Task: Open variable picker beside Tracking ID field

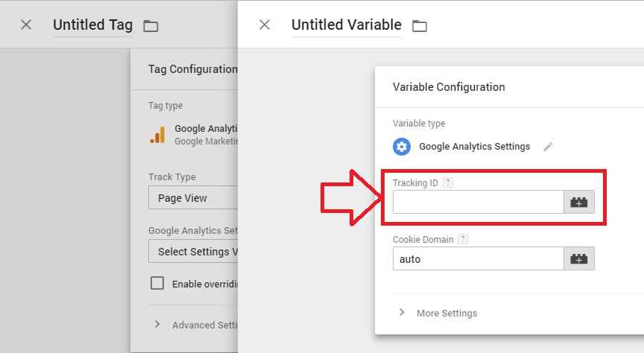Action: [578, 202]
